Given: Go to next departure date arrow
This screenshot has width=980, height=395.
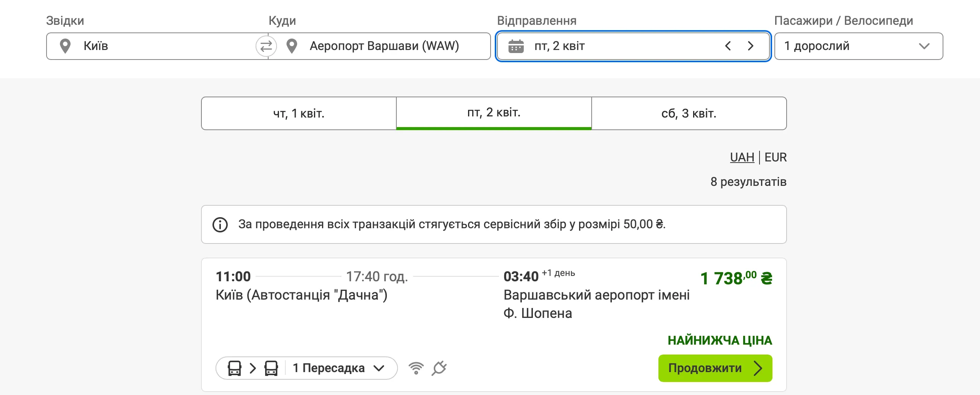Looking at the screenshot, I should click(x=751, y=46).
